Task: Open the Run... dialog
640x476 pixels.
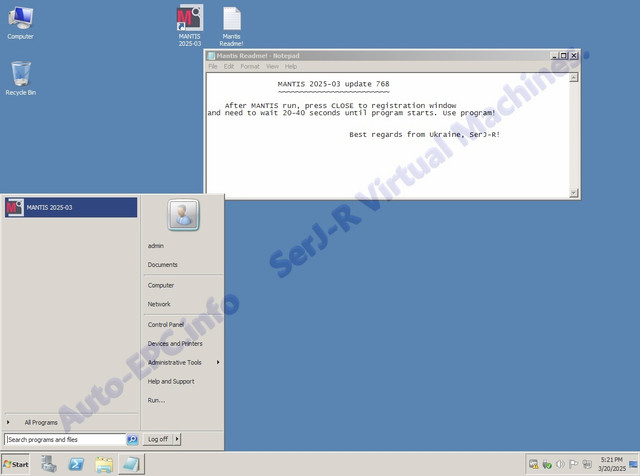Action: point(156,400)
